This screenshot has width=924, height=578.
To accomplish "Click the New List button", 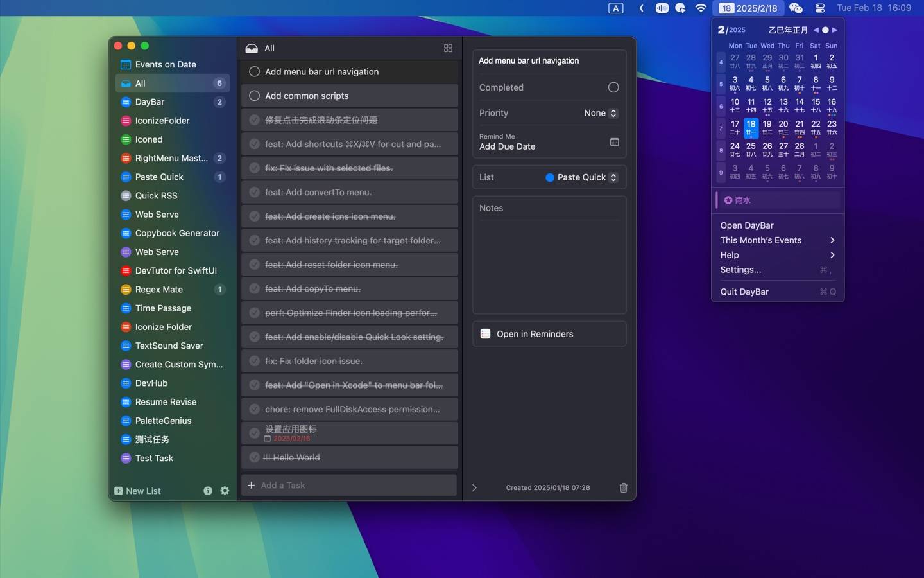I will pyautogui.click(x=137, y=491).
